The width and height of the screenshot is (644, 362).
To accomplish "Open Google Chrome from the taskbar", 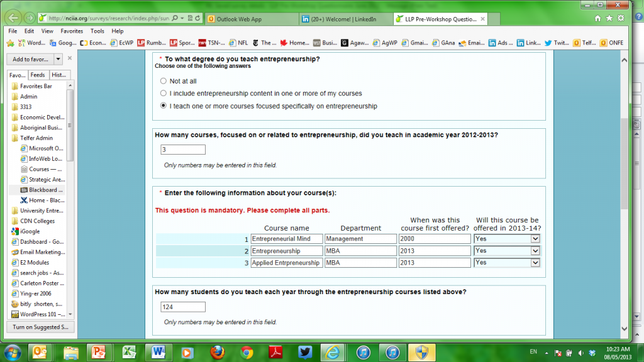I will tap(247, 351).
